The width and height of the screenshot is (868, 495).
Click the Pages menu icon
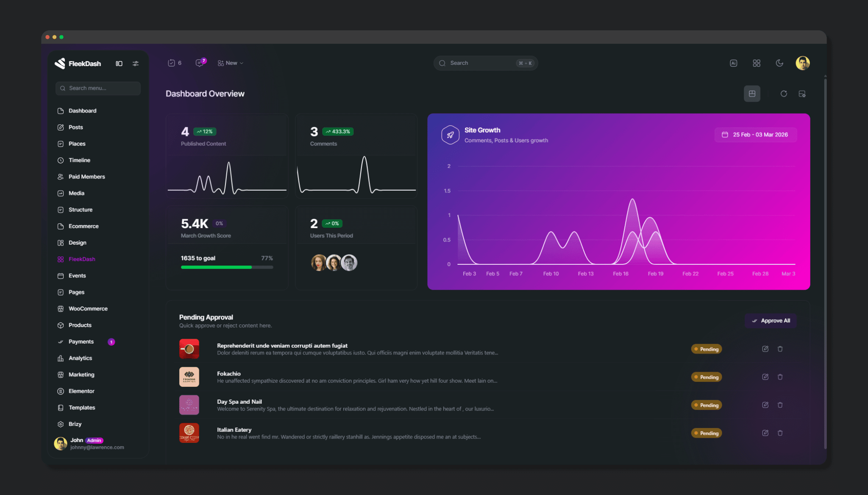click(61, 292)
